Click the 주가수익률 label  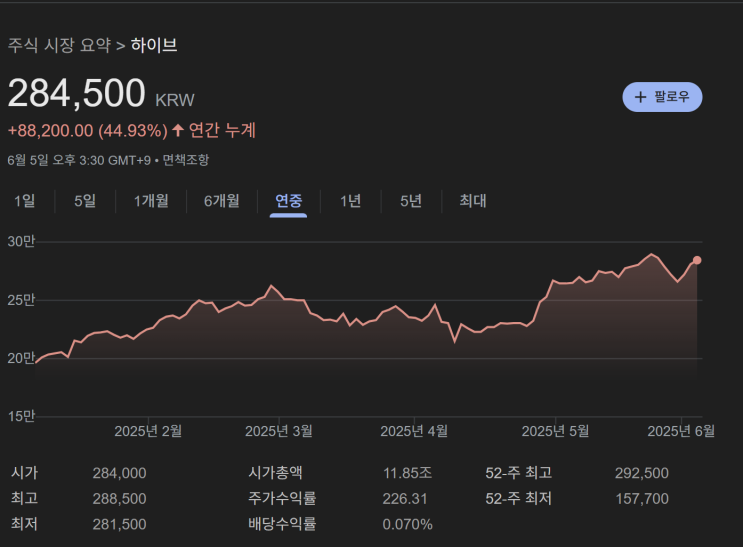click(282, 498)
